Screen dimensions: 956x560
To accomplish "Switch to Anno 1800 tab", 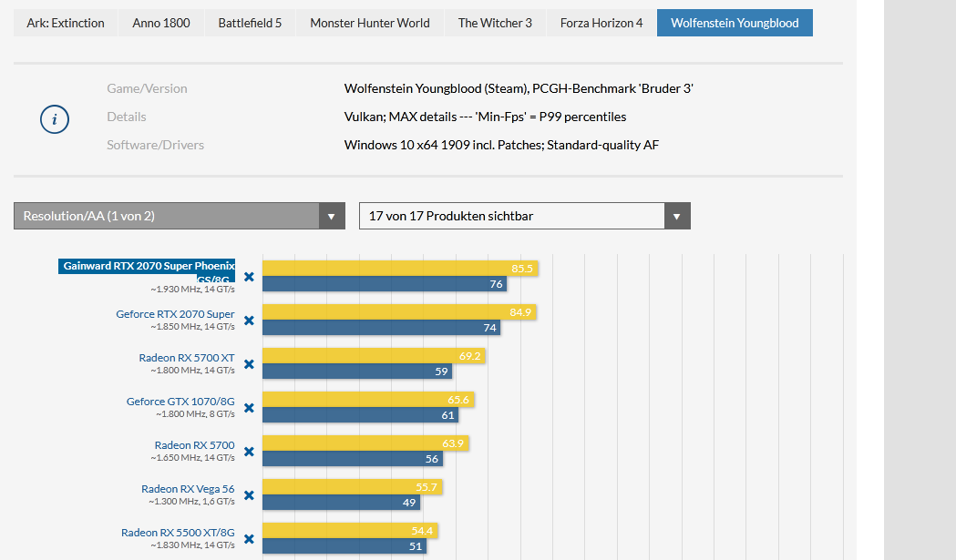I will (161, 23).
